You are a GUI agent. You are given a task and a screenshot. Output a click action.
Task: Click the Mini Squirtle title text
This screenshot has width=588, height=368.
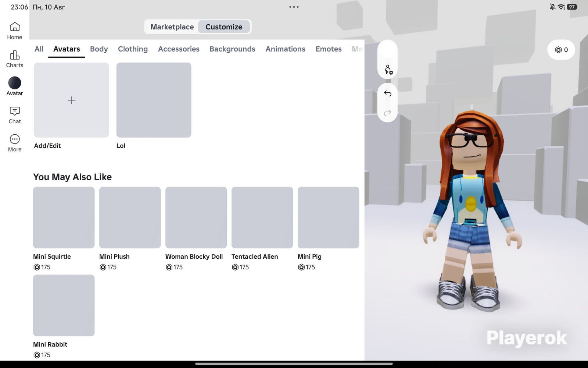click(x=52, y=256)
